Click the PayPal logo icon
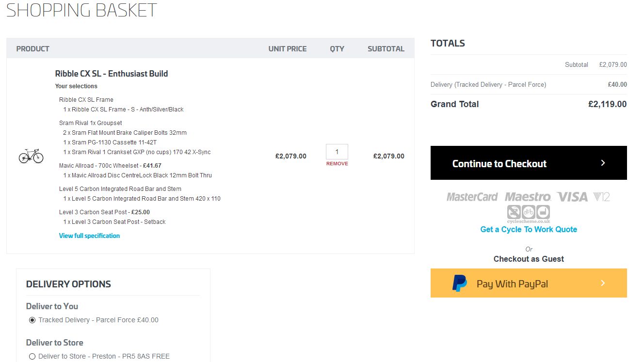Viewport: 644px width, 362px height. (459, 283)
